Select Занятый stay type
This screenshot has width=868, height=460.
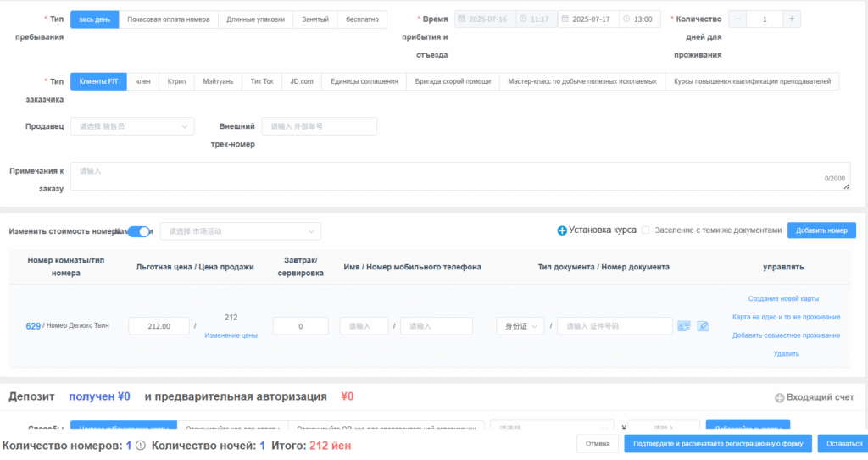pyautogui.click(x=315, y=19)
